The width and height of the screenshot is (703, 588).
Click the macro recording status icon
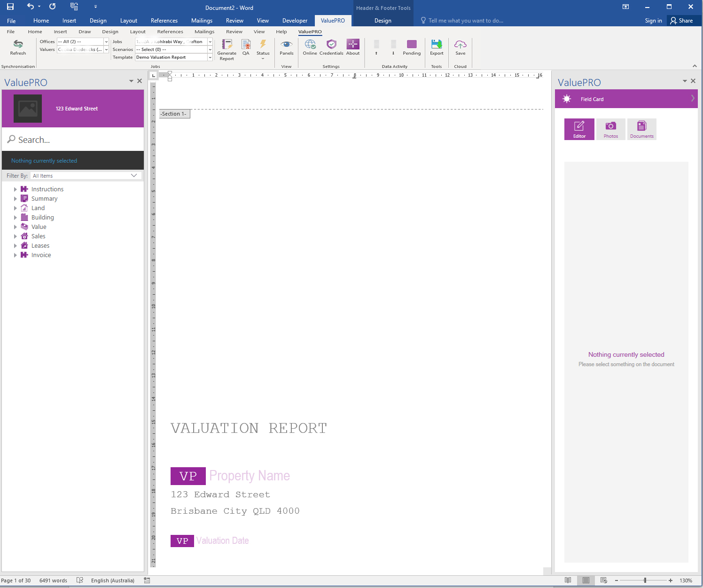click(x=147, y=580)
